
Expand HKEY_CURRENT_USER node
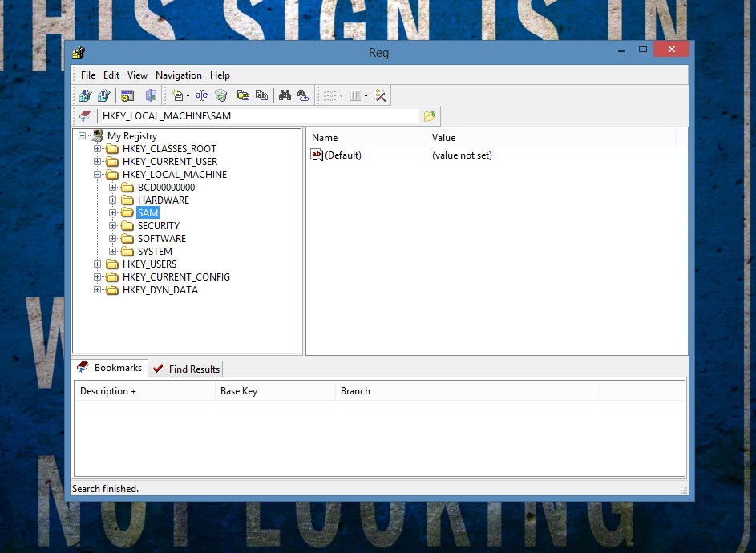(97, 162)
